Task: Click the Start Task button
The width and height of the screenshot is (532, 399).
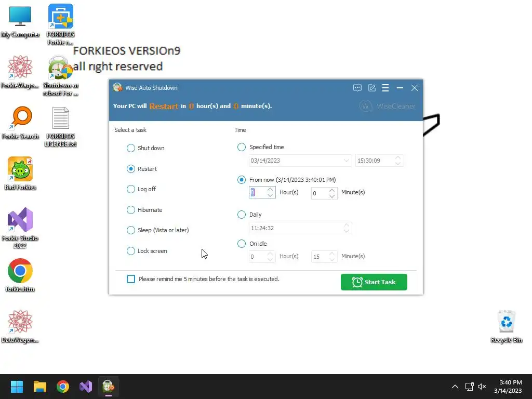Action: tap(374, 282)
